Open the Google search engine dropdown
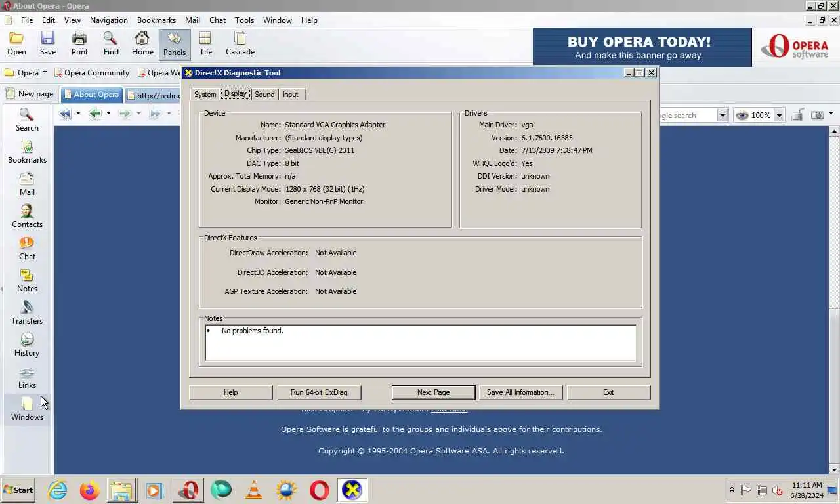Screen dimensions: 840x504 pyautogui.click(x=723, y=115)
